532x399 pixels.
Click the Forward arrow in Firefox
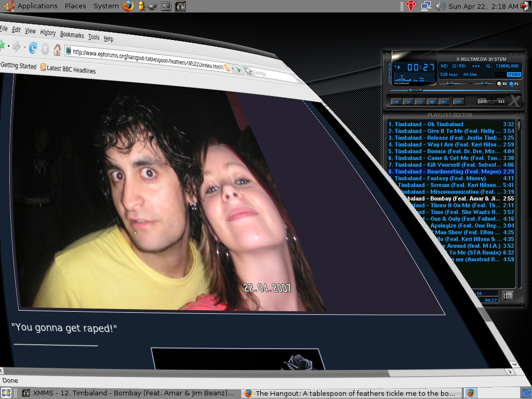[16, 46]
